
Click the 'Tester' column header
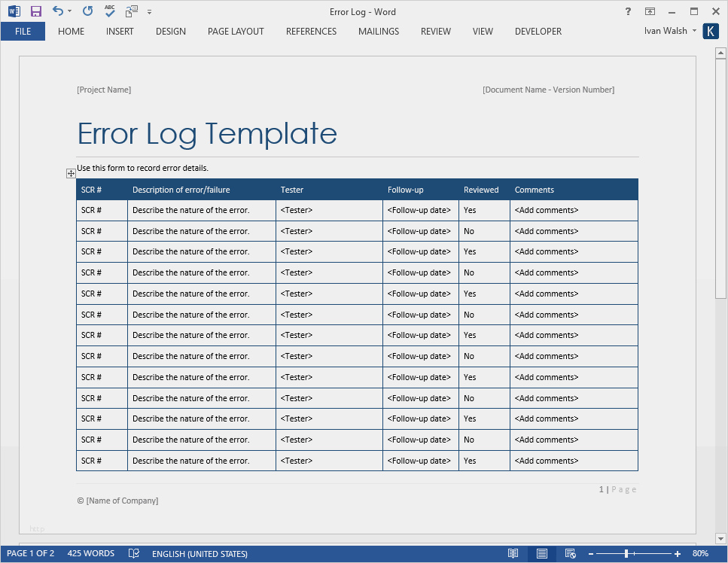click(291, 190)
